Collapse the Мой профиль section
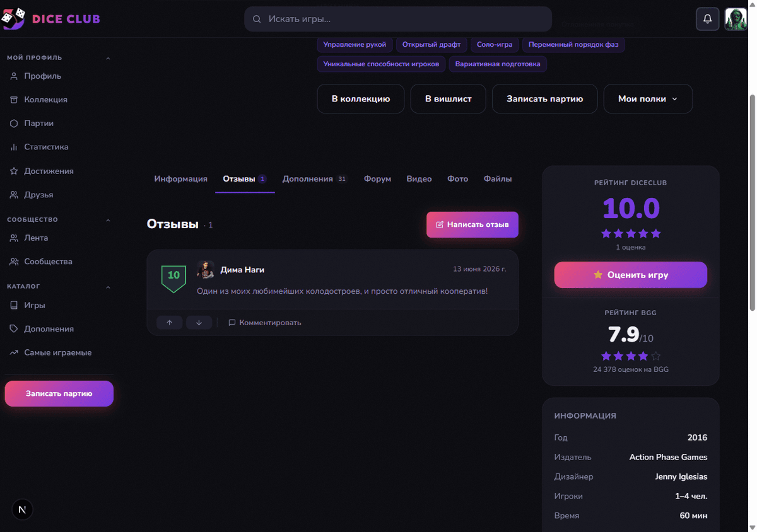 pyautogui.click(x=108, y=58)
